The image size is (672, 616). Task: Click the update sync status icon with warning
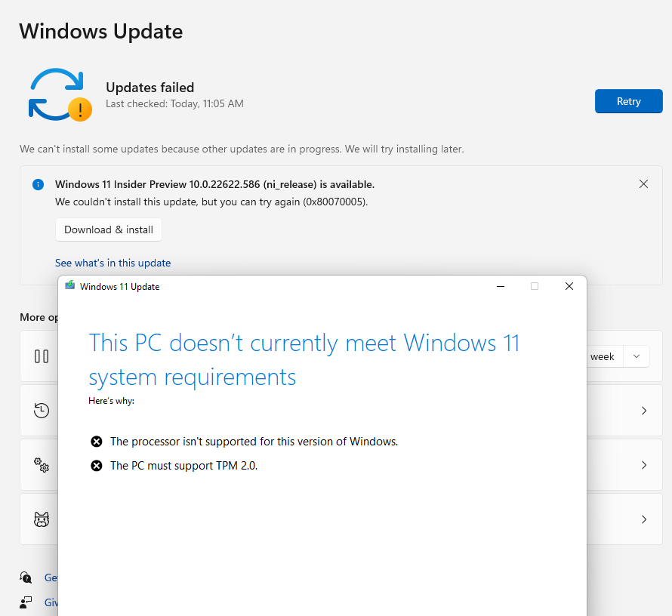[x=60, y=94]
